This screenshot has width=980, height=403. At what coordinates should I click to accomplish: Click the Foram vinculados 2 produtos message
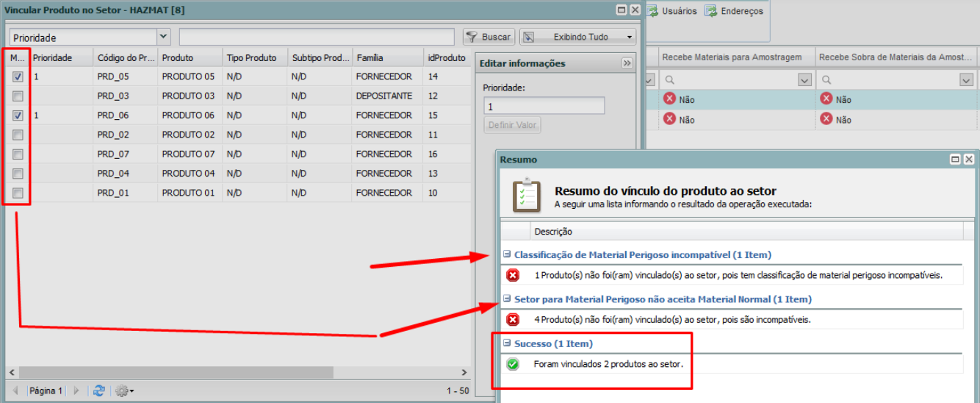click(x=608, y=363)
